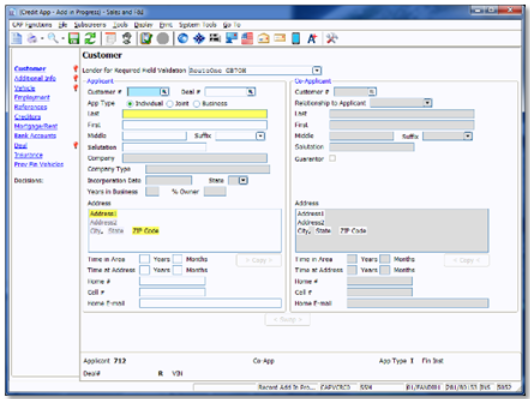Expand the Lender for Required Field Validation dropdown

tap(317, 70)
